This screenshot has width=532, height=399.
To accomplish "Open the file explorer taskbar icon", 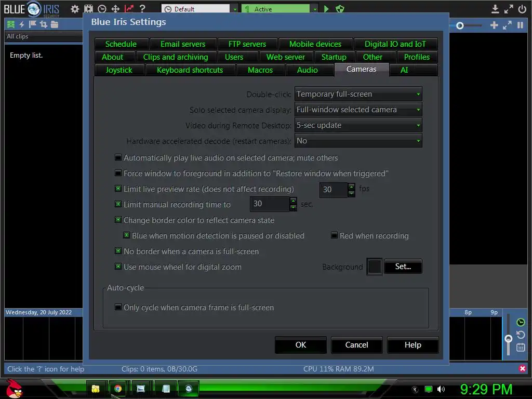I will (x=96, y=389).
